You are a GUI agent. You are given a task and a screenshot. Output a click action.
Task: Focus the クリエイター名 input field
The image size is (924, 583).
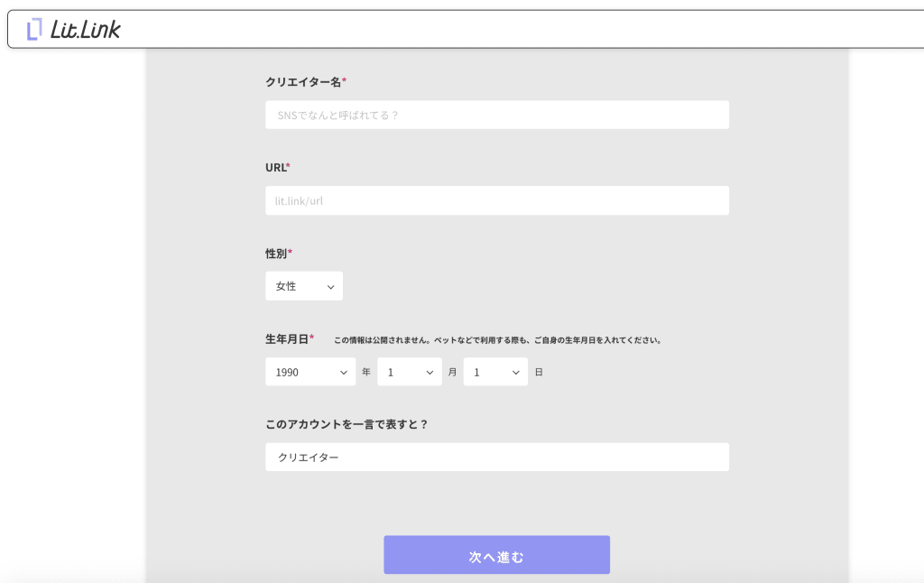pyautogui.click(x=496, y=115)
